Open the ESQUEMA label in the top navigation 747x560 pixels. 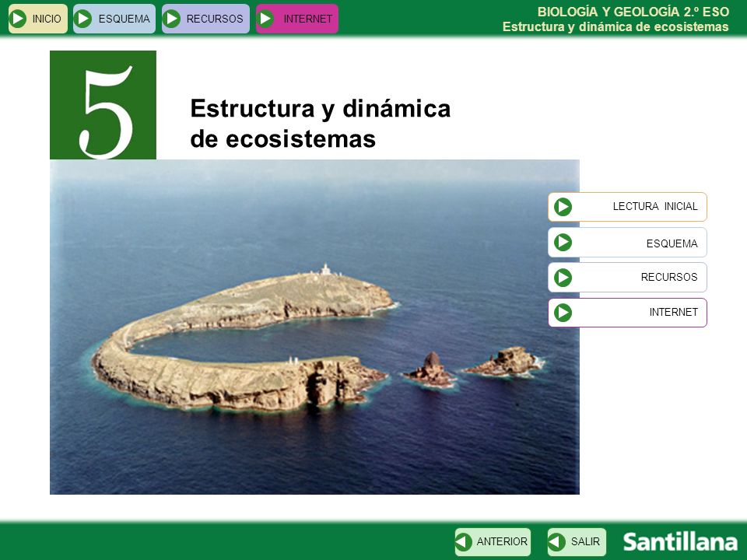click(x=124, y=19)
